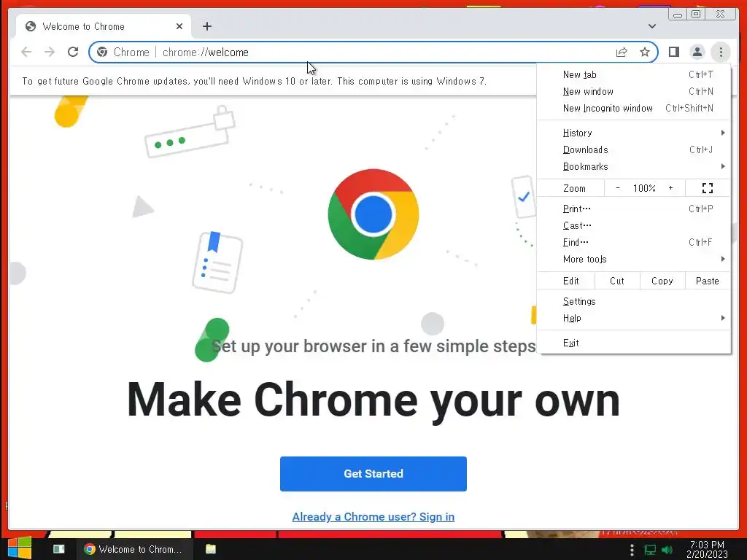Image resolution: width=747 pixels, height=560 pixels.
Task: Expand the Bookmarks submenu
Action: [634, 166]
